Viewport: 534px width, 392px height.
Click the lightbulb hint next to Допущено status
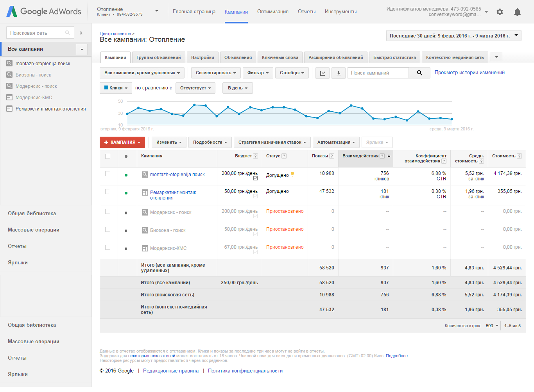292,175
